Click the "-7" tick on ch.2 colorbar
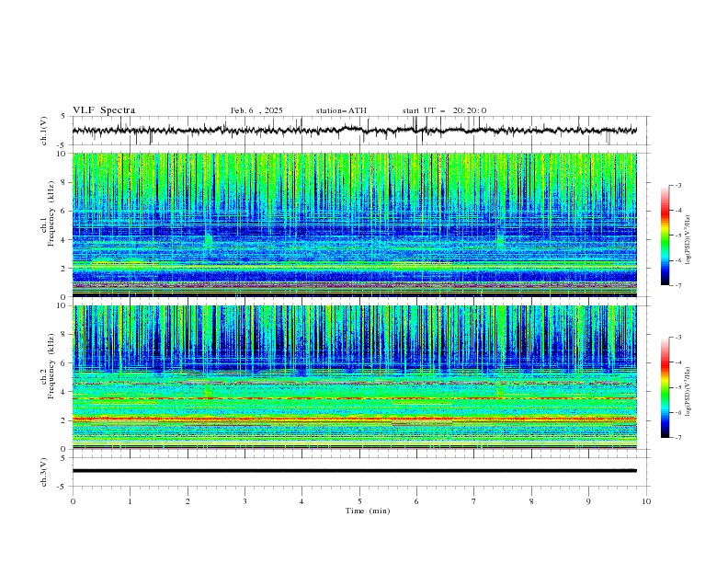The width and height of the screenshot is (728, 563). [x=678, y=438]
